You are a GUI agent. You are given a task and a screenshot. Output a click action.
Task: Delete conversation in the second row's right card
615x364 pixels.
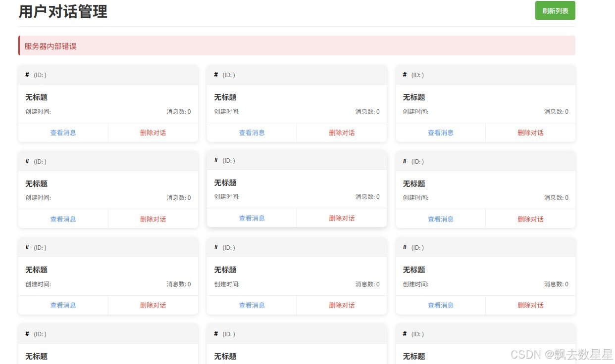(530, 219)
